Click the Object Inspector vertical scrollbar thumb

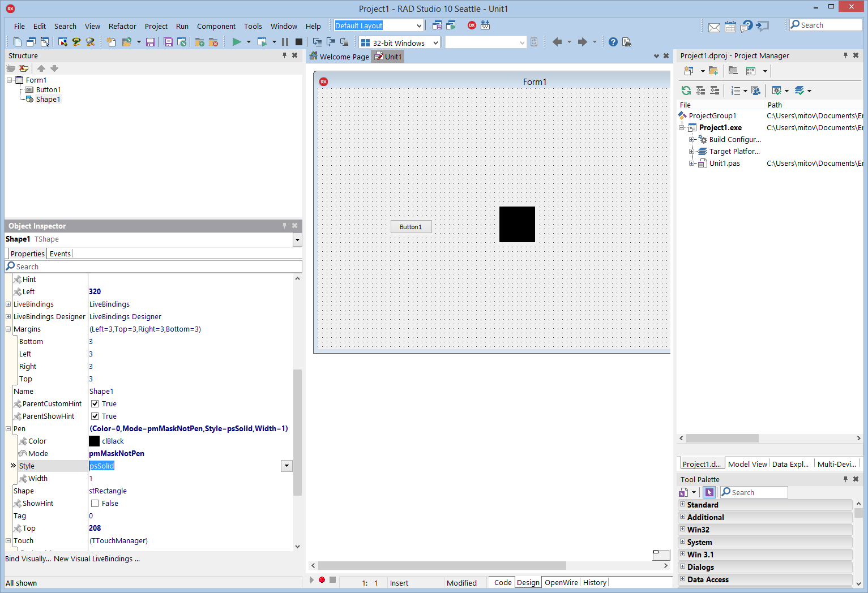297,432
